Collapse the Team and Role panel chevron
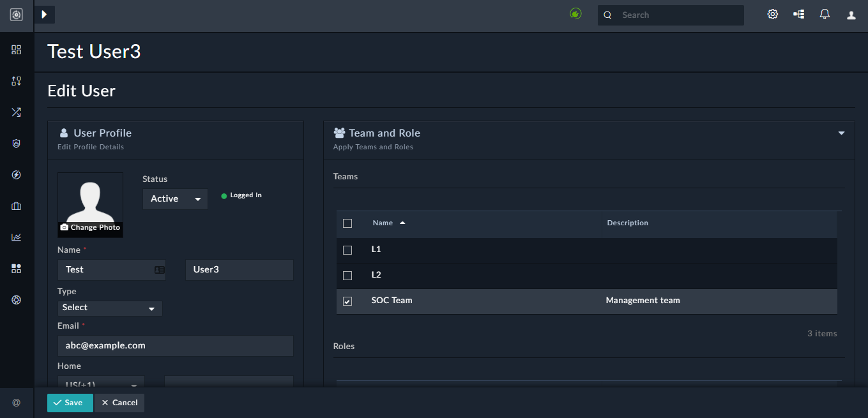The width and height of the screenshot is (868, 418). pyautogui.click(x=841, y=133)
